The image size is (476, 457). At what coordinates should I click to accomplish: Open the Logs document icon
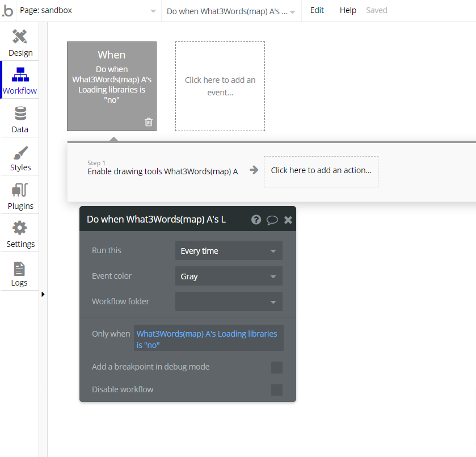pyautogui.click(x=19, y=269)
